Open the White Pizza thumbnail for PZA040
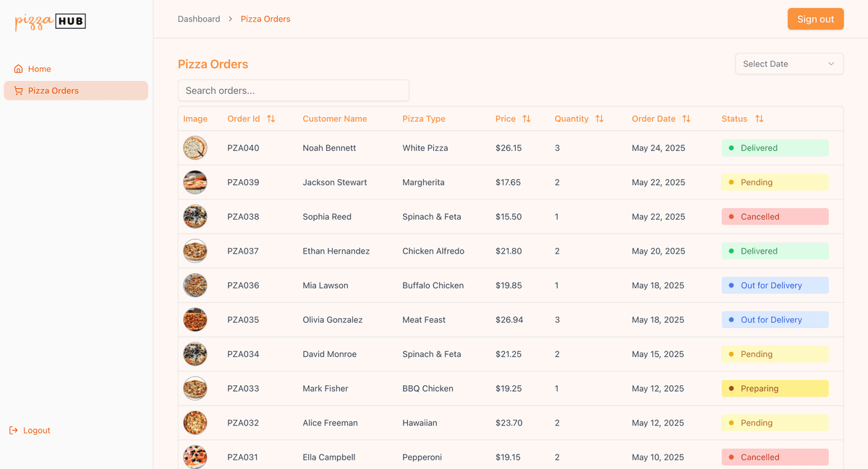This screenshot has height=469, width=868. pos(195,148)
